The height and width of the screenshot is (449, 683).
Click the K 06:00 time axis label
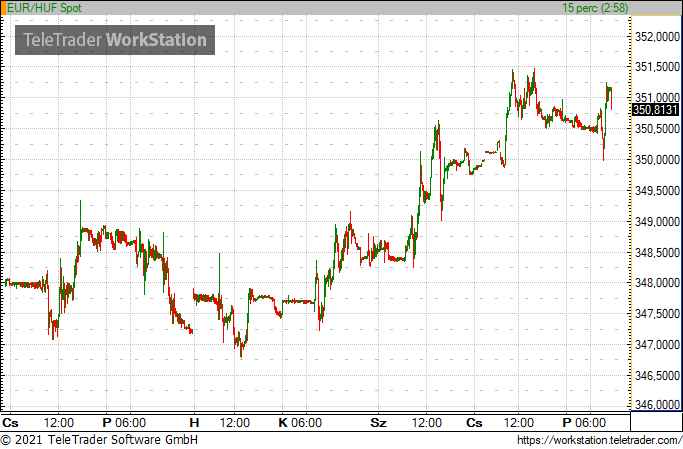click(x=300, y=422)
